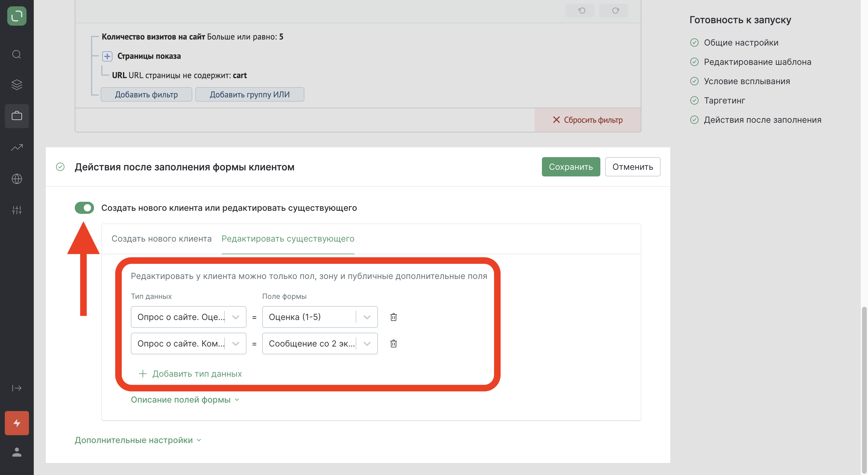This screenshot has width=868, height=475.
Task: Click checkmark icon next to Таргетинг
Action: [x=694, y=100]
